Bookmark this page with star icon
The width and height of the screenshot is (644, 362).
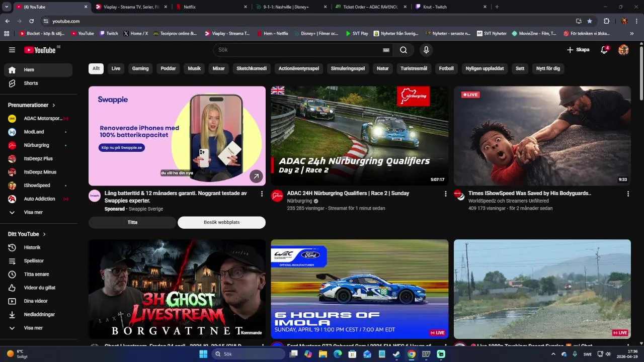(590, 21)
